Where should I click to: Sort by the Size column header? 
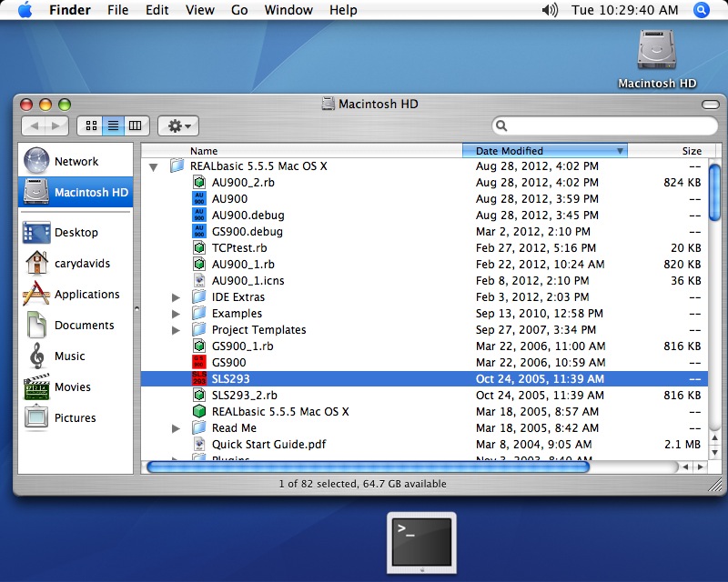(672, 151)
